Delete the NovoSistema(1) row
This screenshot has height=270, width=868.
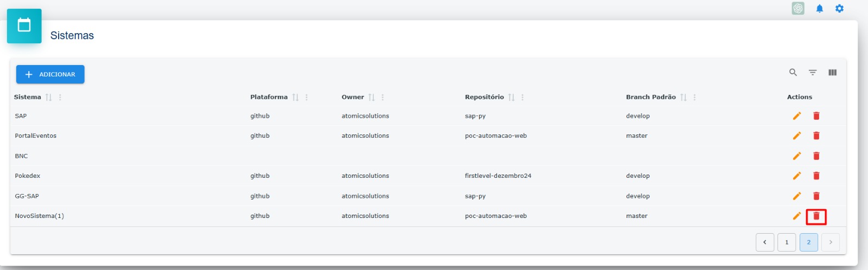pyautogui.click(x=816, y=216)
